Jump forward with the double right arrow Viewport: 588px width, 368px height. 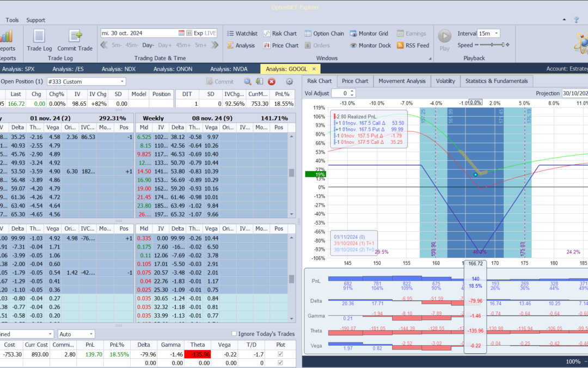pyautogui.click(x=215, y=45)
